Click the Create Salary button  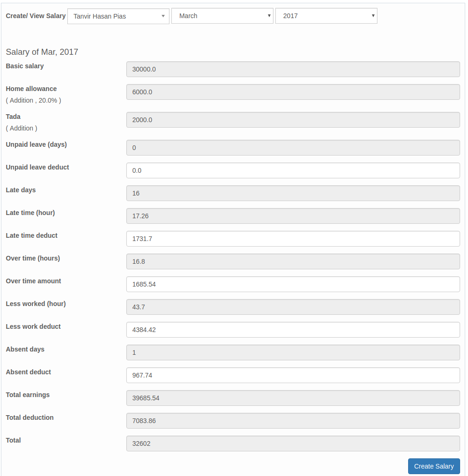click(434, 466)
